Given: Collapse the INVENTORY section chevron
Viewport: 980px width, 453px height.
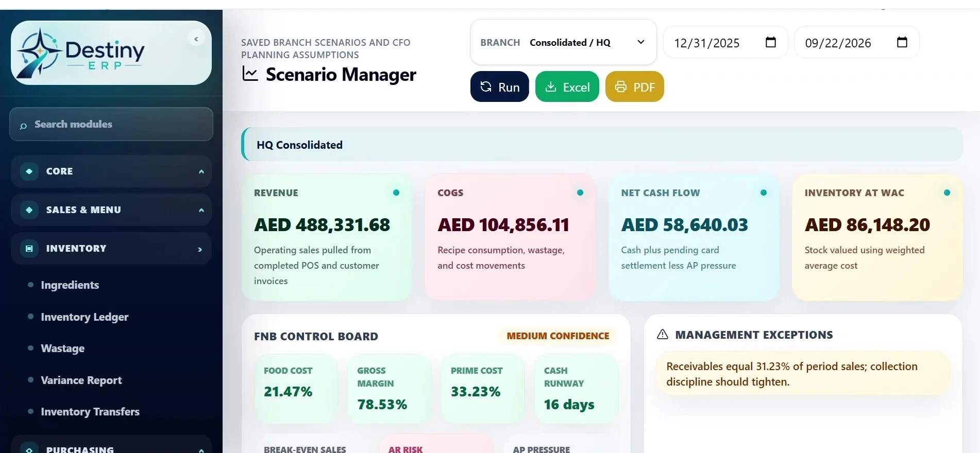Looking at the screenshot, I should pyautogui.click(x=200, y=249).
